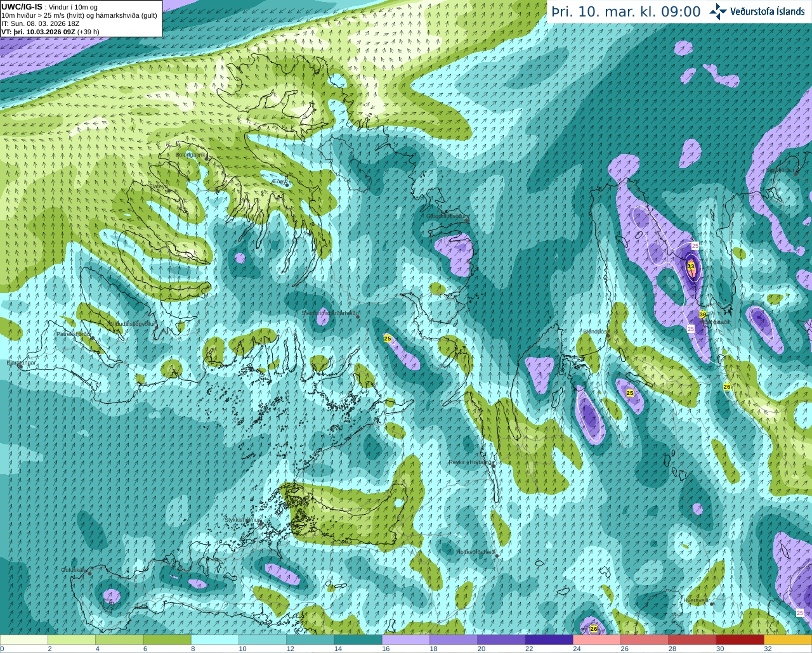Click the 12–14 m/s teal legend swatch
812x653 pixels.
[x=310, y=640]
